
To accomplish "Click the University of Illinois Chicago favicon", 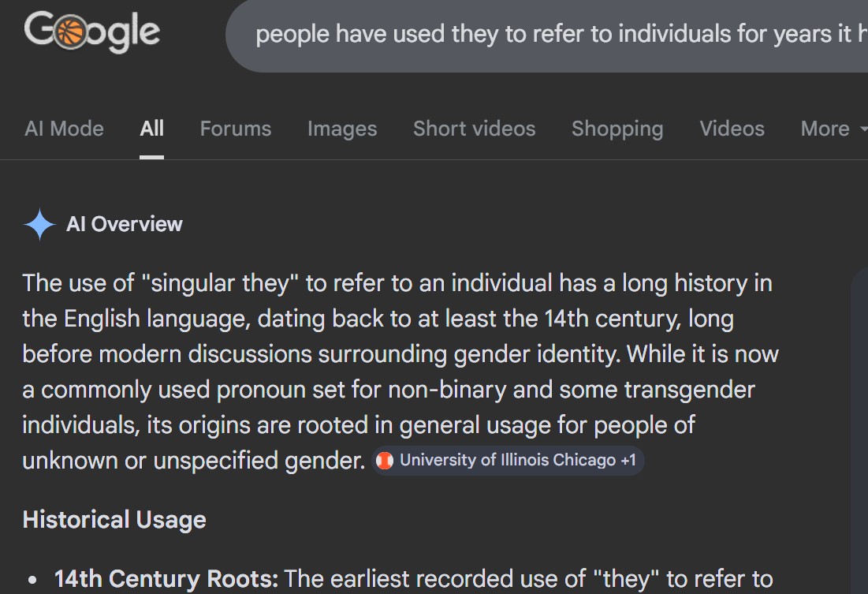I will (x=385, y=461).
